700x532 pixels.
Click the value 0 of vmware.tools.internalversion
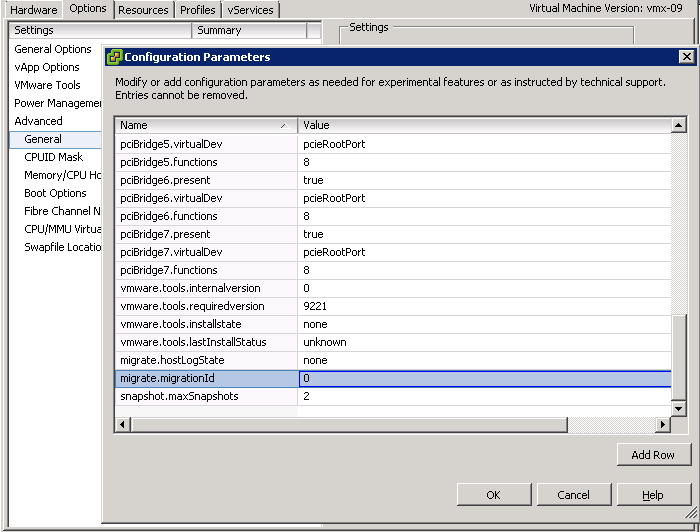[x=306, y=288]
